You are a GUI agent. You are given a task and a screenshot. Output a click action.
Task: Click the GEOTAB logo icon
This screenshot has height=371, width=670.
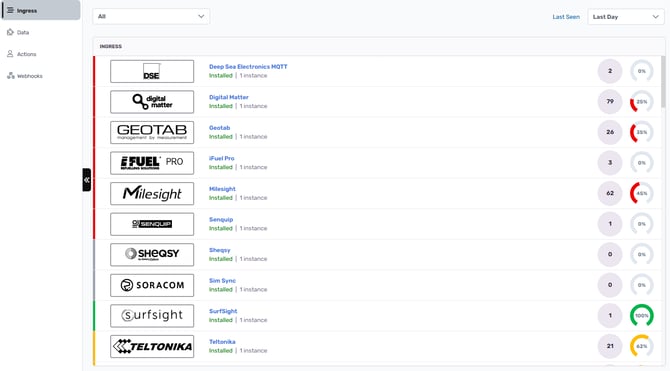click(152, 132)
